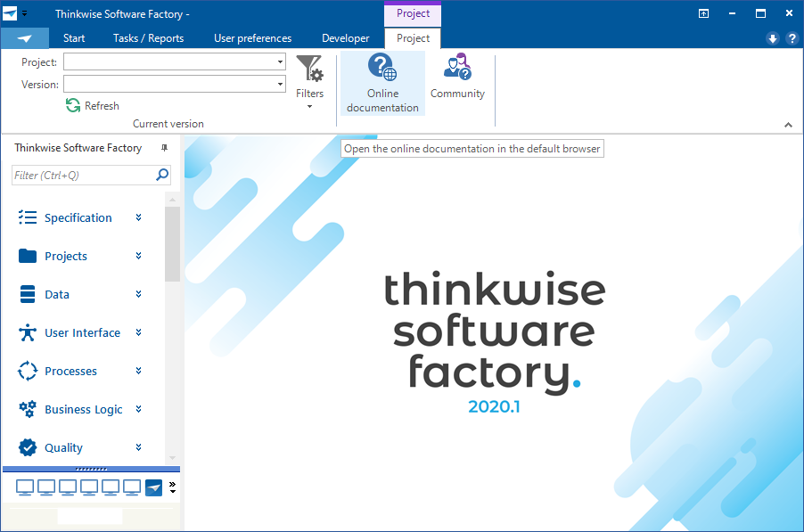
Task: Click the User Interface person icon
Action: pyautogui.click(x=27, y=332)
